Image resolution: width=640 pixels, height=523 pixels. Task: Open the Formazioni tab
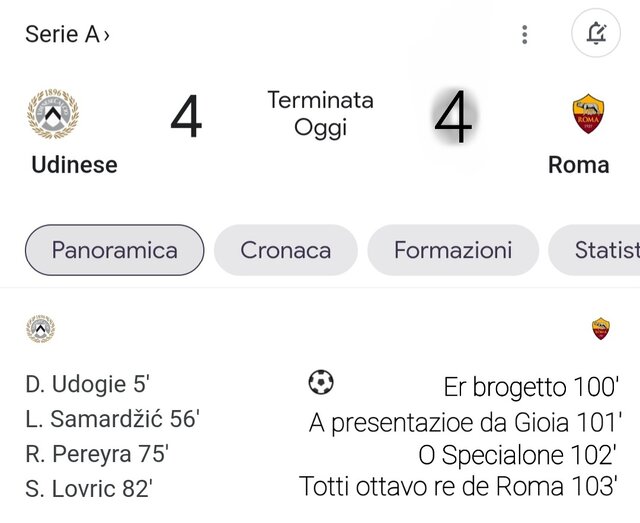click(x=453, y=250)
